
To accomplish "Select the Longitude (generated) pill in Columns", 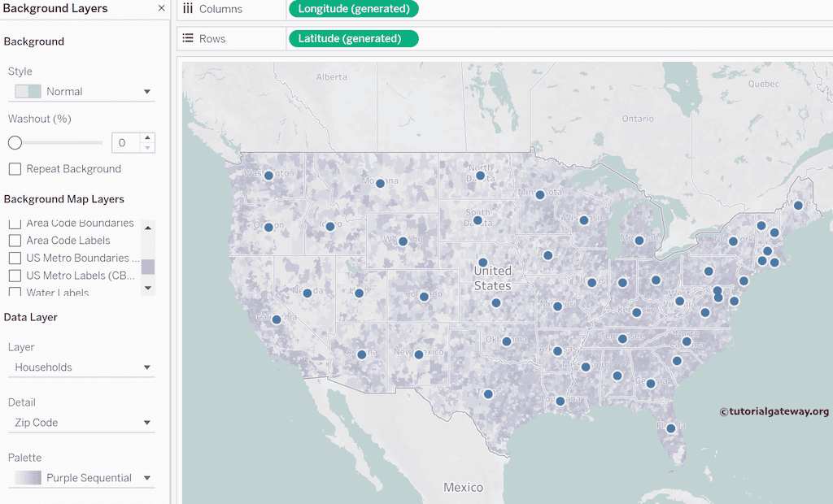I will coord(354,8).
